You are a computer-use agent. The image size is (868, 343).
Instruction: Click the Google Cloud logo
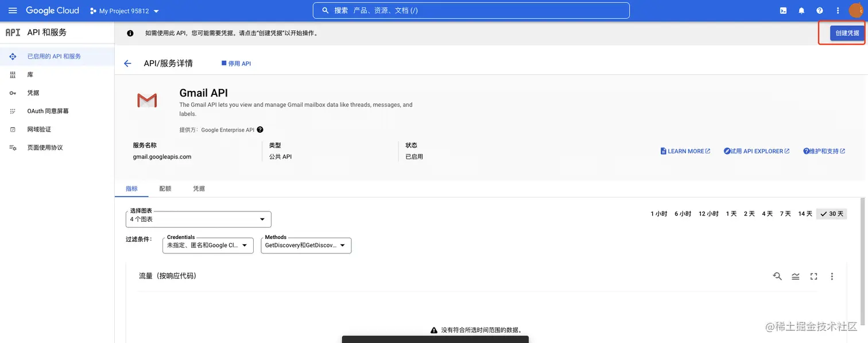coord(52,10)
